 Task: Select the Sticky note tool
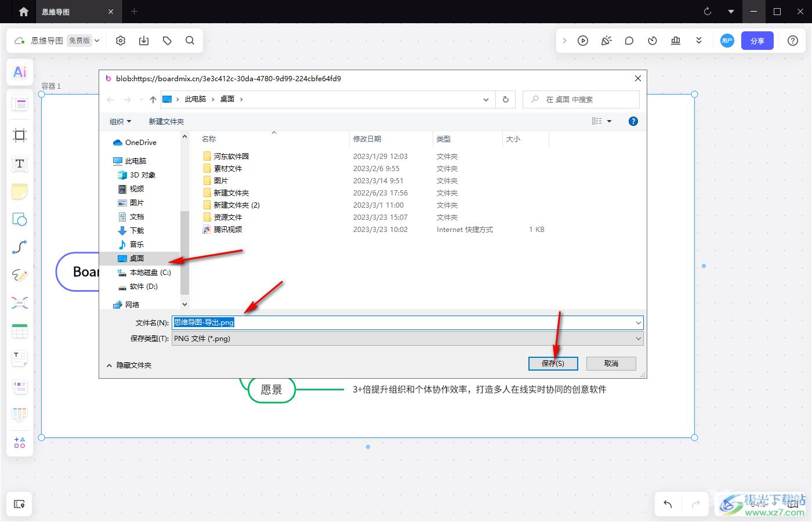20,191
